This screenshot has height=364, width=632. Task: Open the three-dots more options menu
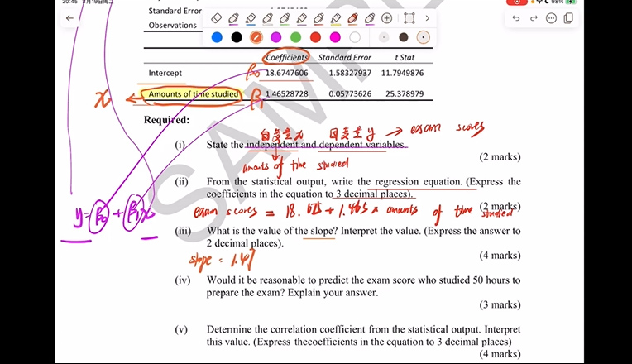[x=551, y=18]
